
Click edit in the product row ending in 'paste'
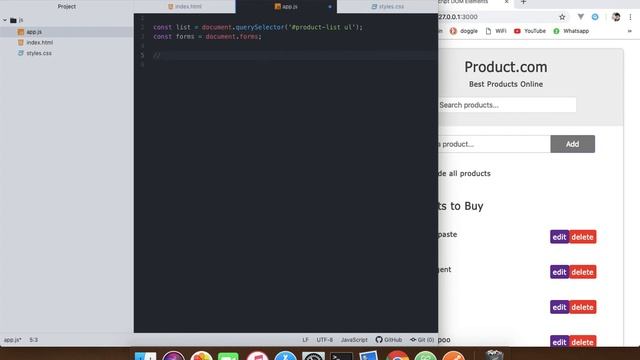(x=559, y=237)
